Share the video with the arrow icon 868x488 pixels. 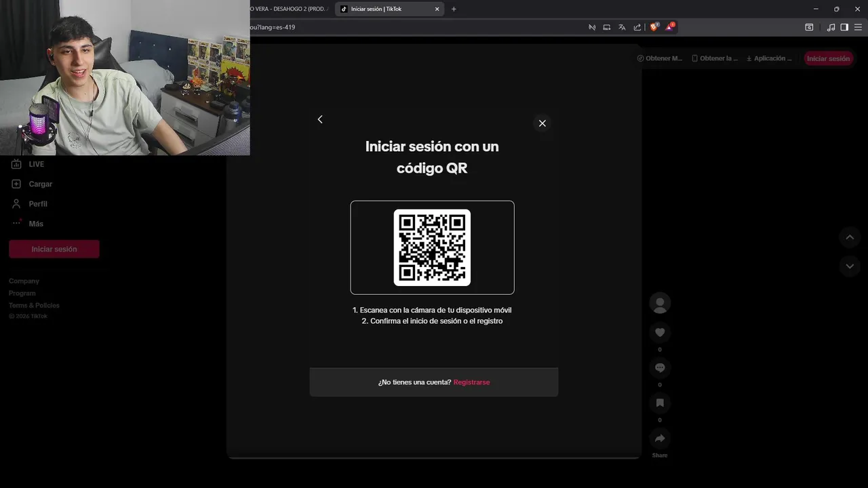pos(660,438)
